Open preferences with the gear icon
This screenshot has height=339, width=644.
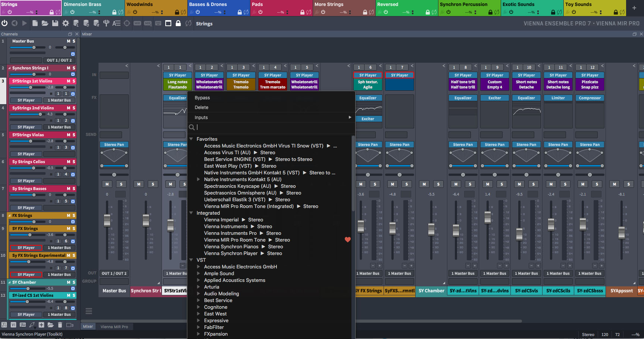66,23
